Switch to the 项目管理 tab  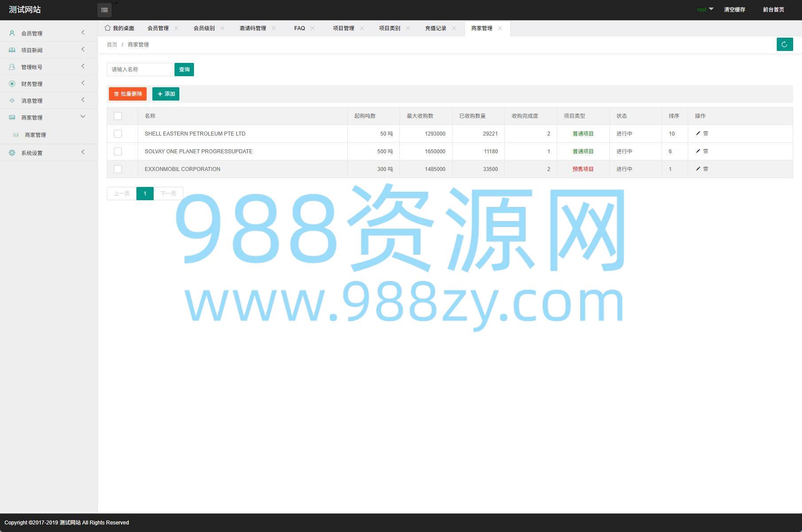(x=343, y=28)
